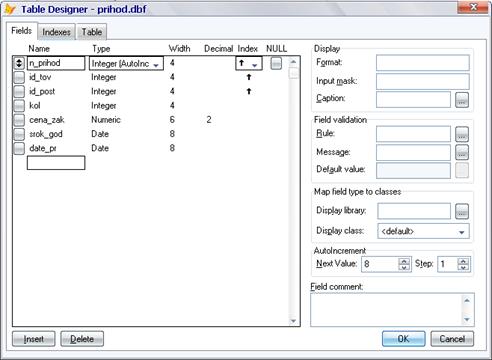Click the Input mask field
Viewport: 492px width, 360px height.
423,81
